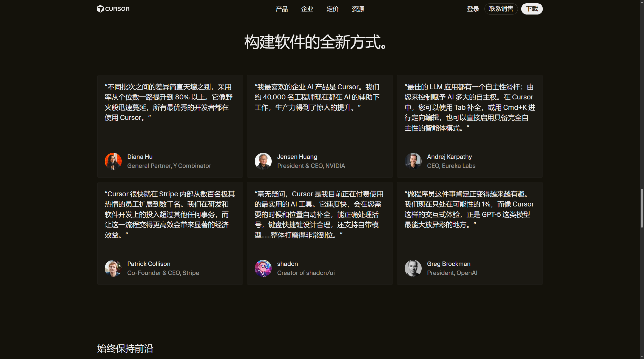Click Greg Brockman's quote about GPT-5
This screenshot has width=644, height=359.
click(x=469, y=209)
